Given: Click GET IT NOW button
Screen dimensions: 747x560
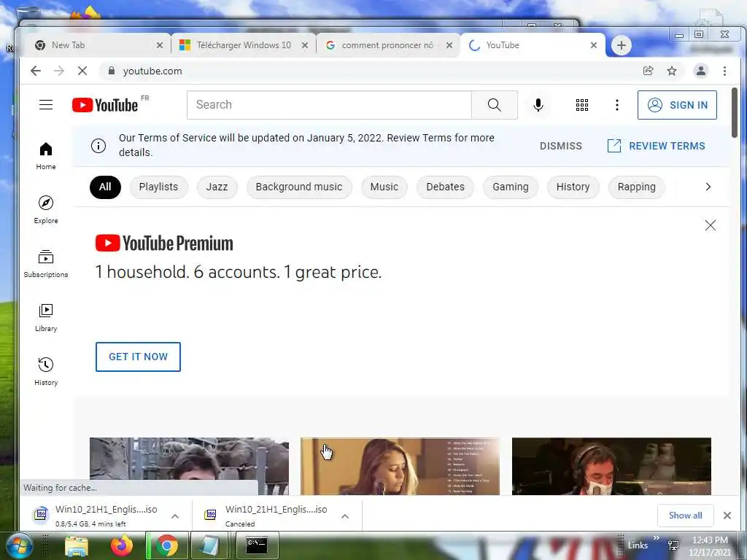Looking at the screenshot, I should 138,357.
